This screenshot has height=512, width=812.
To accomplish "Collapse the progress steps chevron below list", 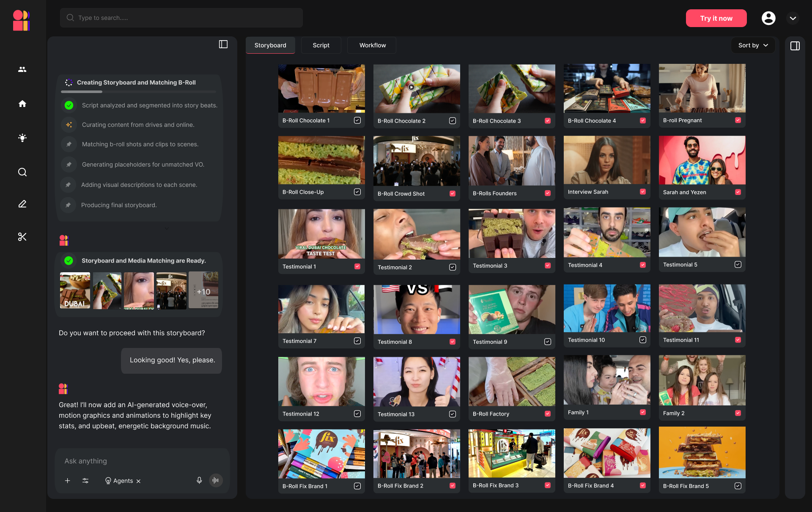I will point(166,228).
